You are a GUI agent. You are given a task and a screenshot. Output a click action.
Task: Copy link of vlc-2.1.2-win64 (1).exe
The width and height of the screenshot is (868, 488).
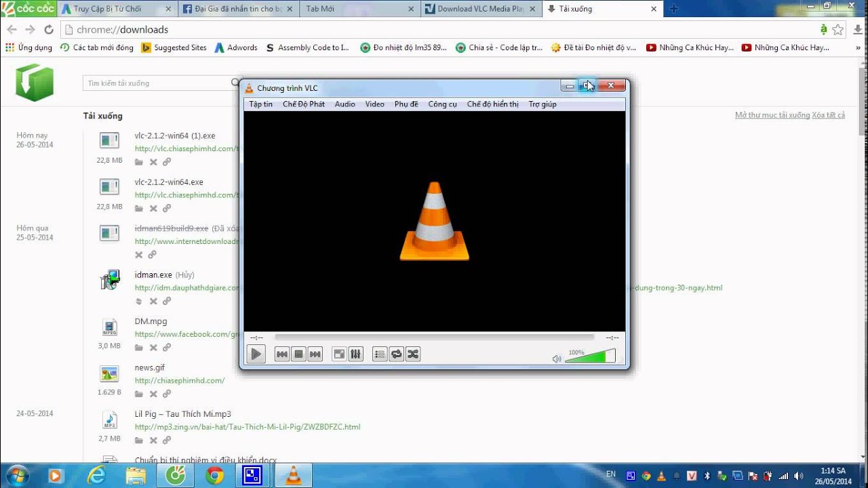point(167,162)
